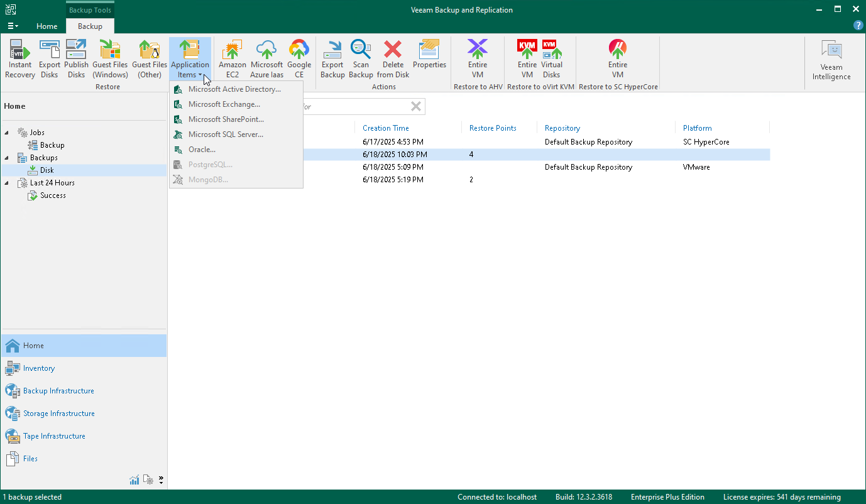
Task: Click the SC HyperCore platform cell
Action: 706,142
